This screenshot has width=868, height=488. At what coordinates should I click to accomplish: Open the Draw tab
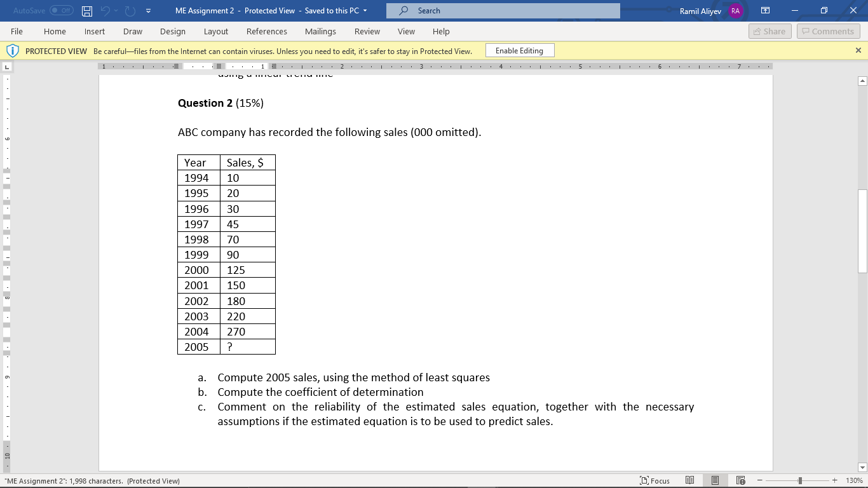pos(133,31)
